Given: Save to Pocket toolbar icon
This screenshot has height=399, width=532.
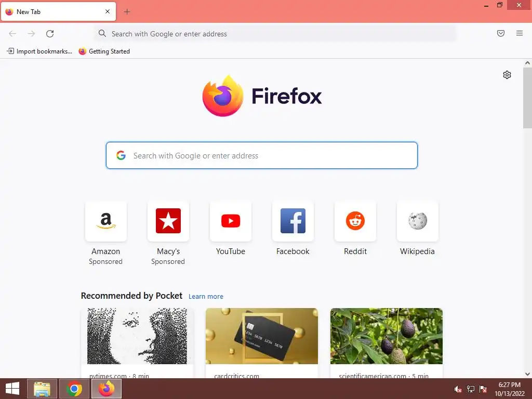Looking at the screenshot, I should pyautogui.click(x=501, y=33).
